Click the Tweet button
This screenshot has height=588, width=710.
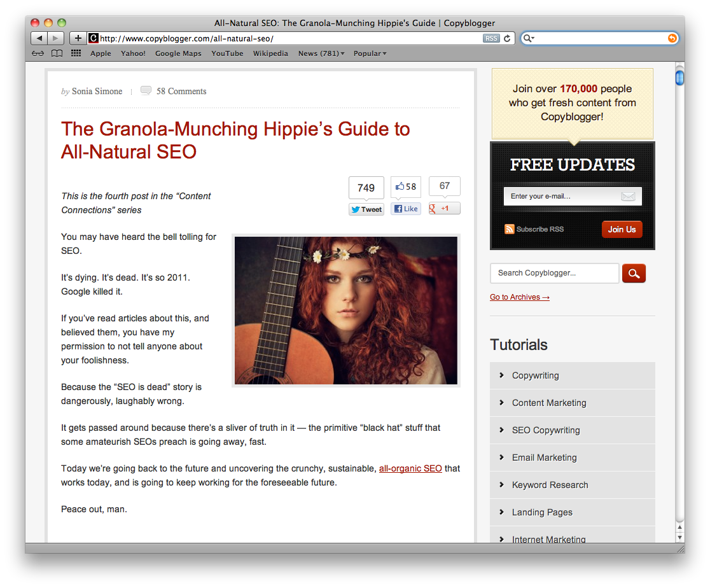click(366, 209)
